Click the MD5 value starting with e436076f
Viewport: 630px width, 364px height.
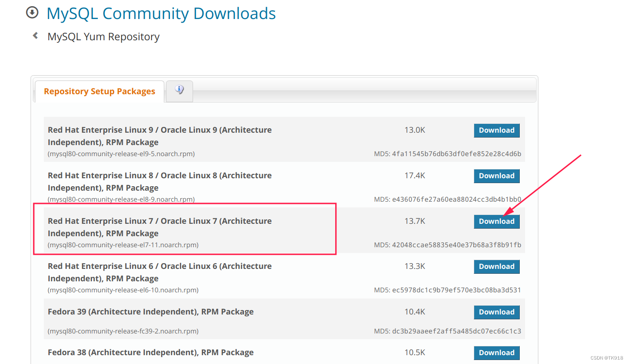(x=456, y=199)
